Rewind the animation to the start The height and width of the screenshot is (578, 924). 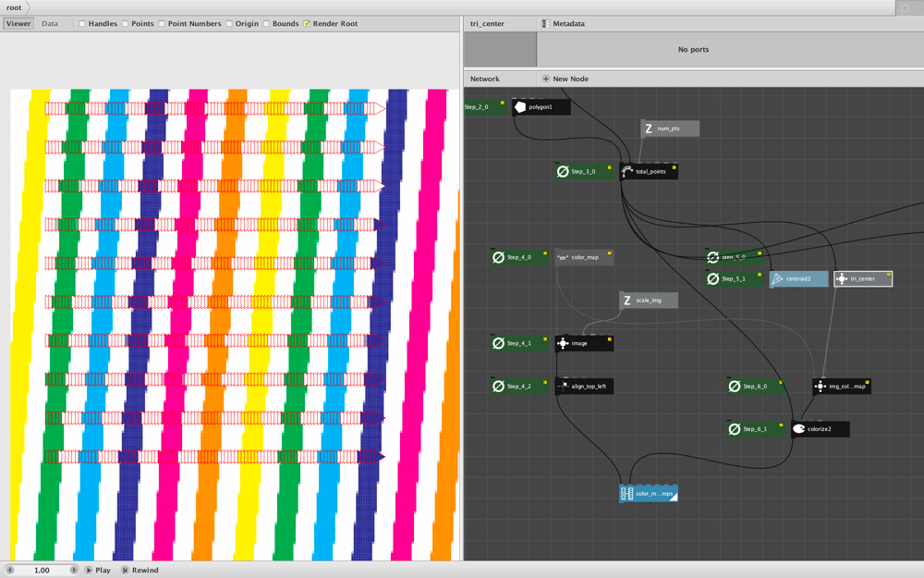(x=140, y=571)
